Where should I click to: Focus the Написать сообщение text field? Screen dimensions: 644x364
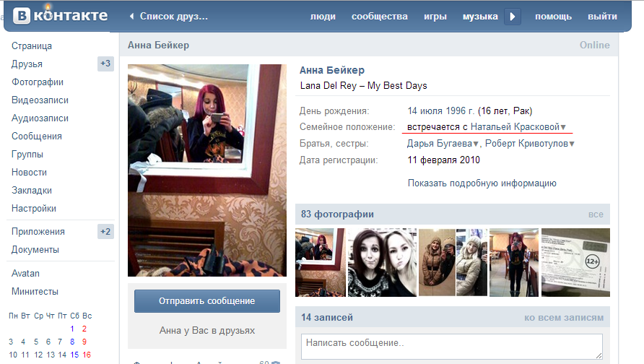pyautogui.click(x=452, y=347)
